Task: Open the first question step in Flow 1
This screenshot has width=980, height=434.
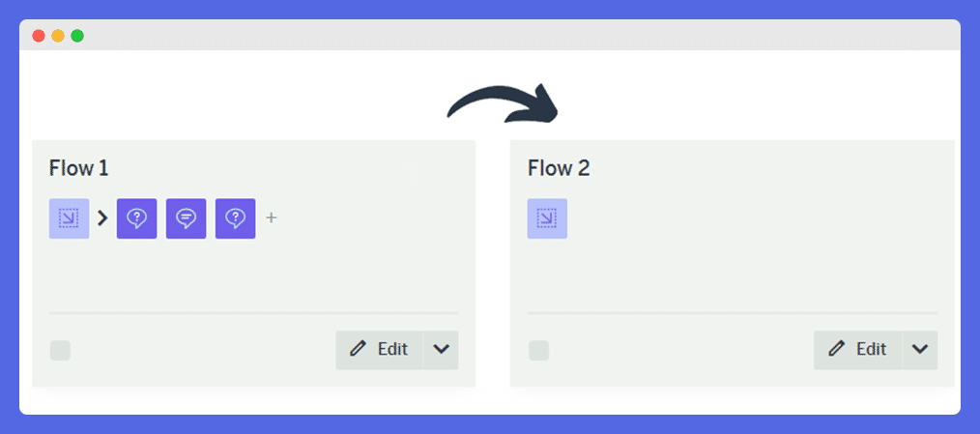Action: 137,218
